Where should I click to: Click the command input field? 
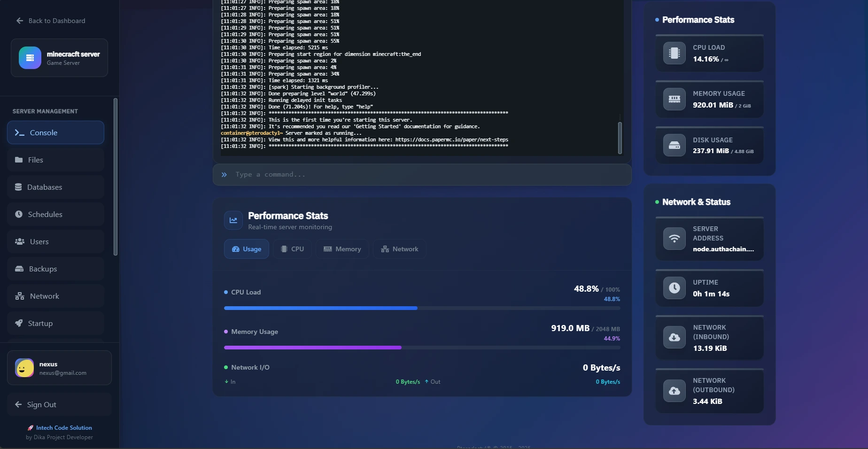421,175
